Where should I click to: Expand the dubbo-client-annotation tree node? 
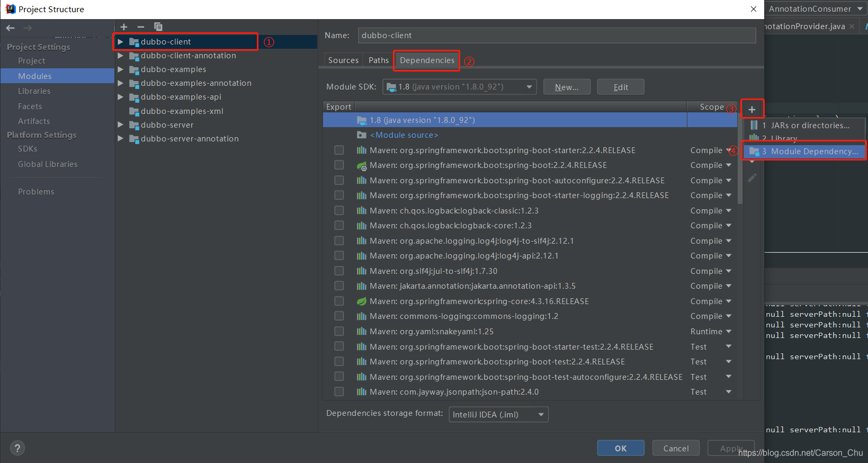pyautogui.click(x=121, y=56)
